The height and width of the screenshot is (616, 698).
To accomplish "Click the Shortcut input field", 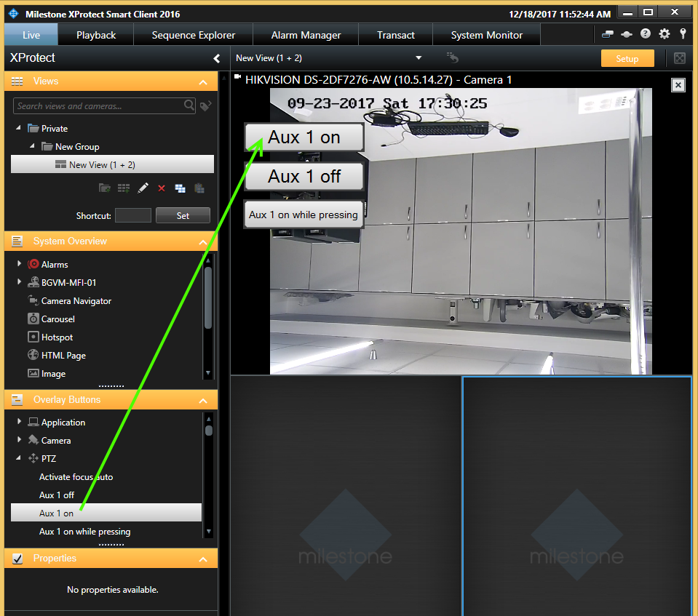I will tap(133, 215).
